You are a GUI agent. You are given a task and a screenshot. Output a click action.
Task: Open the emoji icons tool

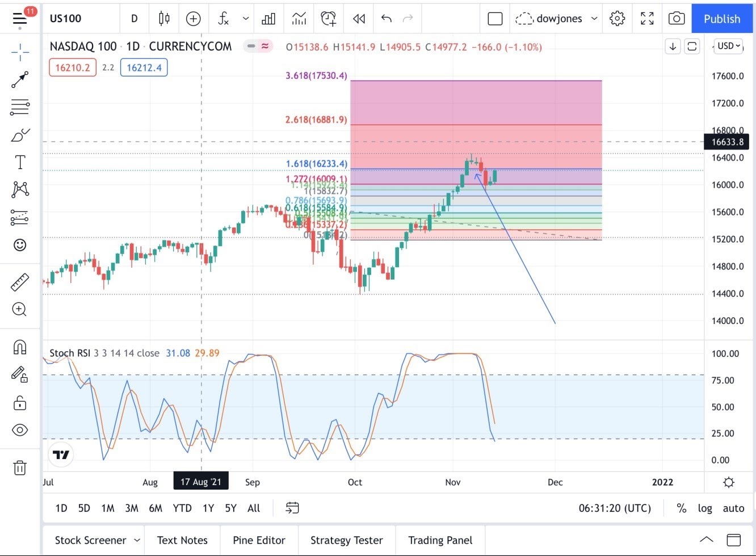[20, 245]
